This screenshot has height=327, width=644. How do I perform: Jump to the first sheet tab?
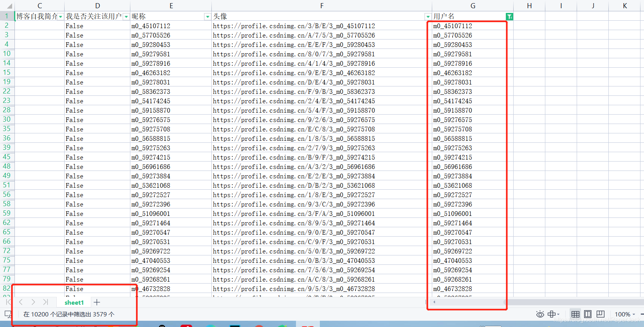[8, 302]
